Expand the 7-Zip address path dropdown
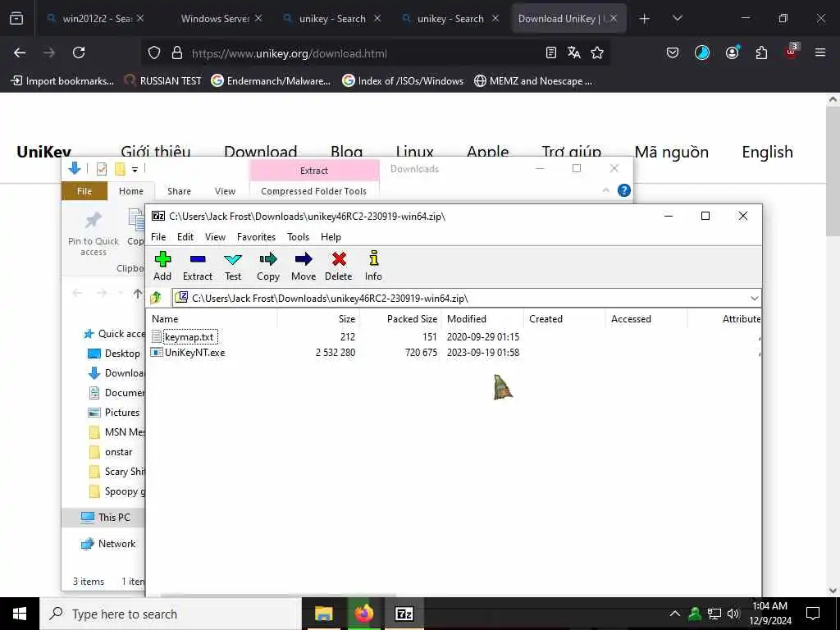 point(755,299)
